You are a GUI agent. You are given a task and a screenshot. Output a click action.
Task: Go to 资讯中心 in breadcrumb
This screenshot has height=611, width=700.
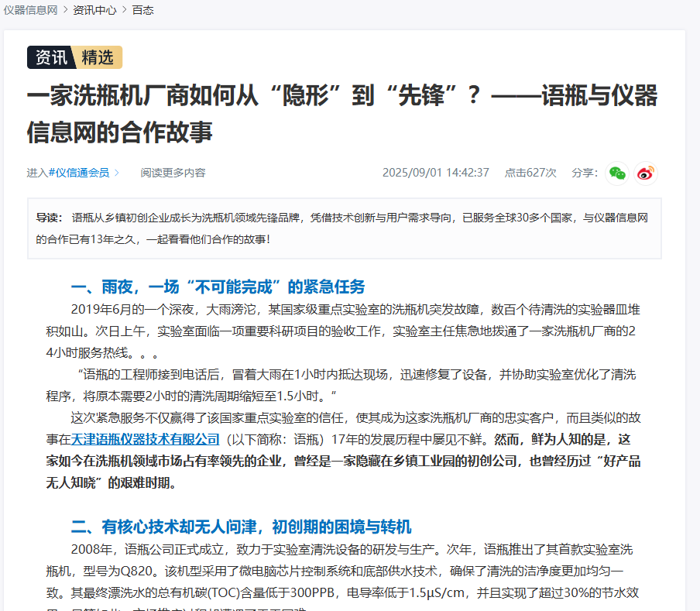94,10
